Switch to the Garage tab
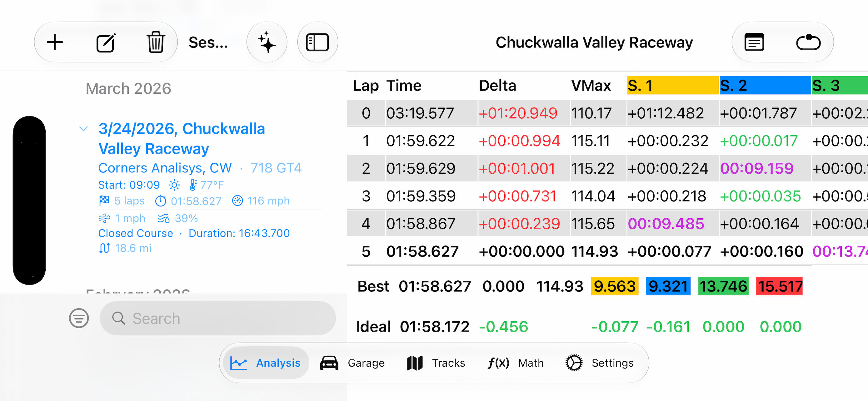The width and height of the screenshot is (868, 401). click(x=352, y=363)
